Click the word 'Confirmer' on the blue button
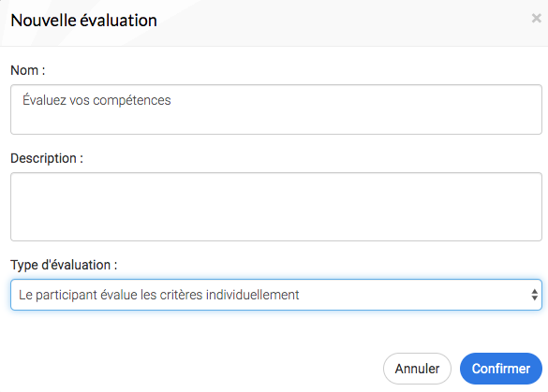548x392 pixels. (501, 369)
